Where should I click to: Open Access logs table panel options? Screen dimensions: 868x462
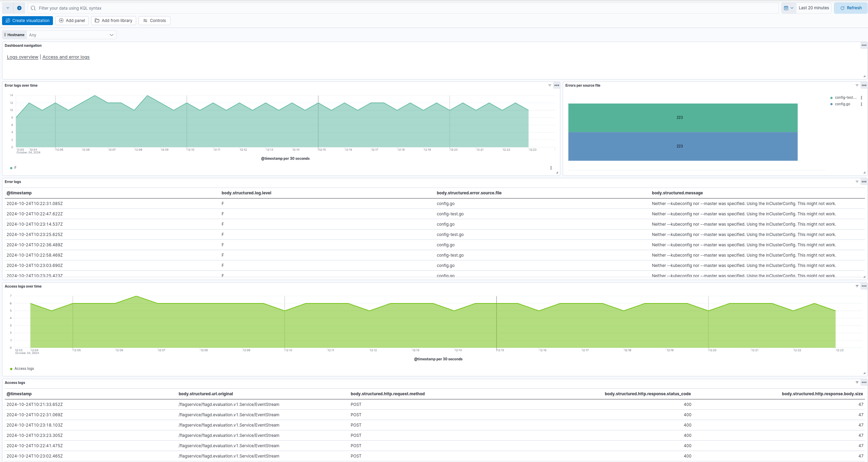click(x=864, y=382)
